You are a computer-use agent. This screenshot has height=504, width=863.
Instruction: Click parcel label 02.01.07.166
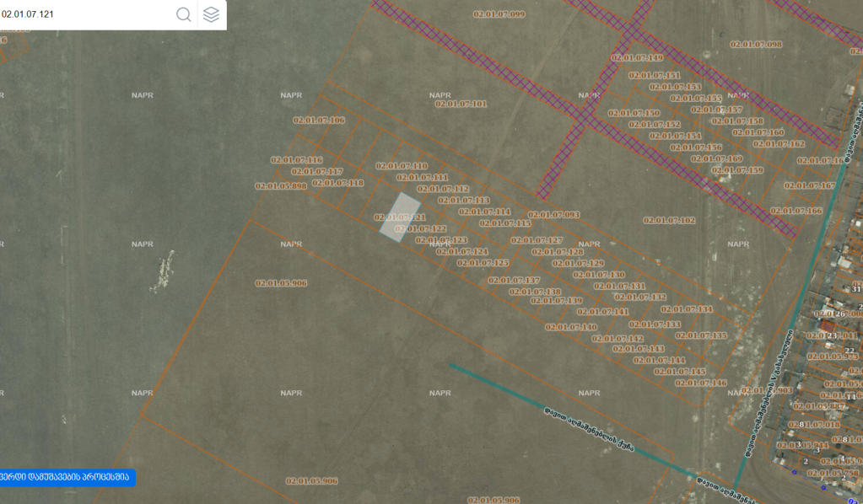pos(796,211)
